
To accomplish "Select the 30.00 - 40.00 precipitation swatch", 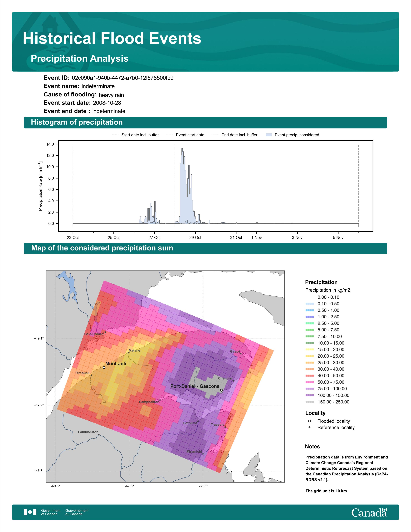I will (310, 369).
